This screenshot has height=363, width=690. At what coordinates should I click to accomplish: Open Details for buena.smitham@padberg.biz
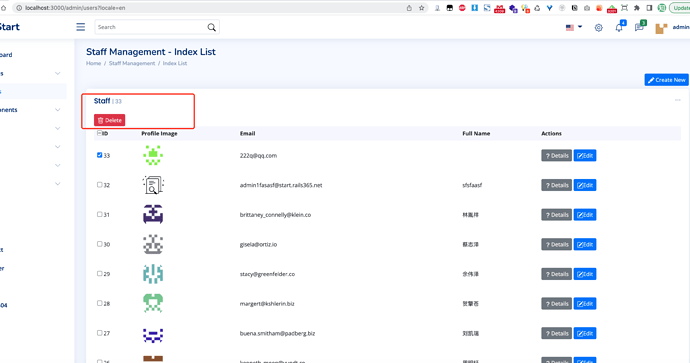(x=556, y=333)
